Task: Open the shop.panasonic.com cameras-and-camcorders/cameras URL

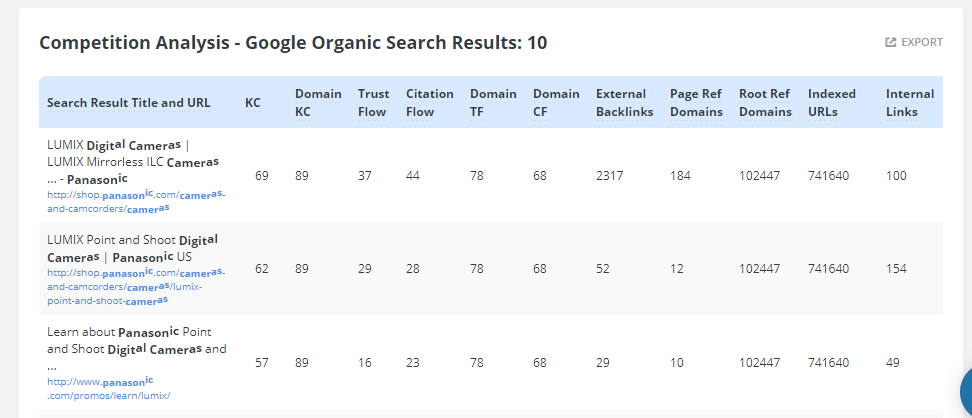Action: point(135,201)
